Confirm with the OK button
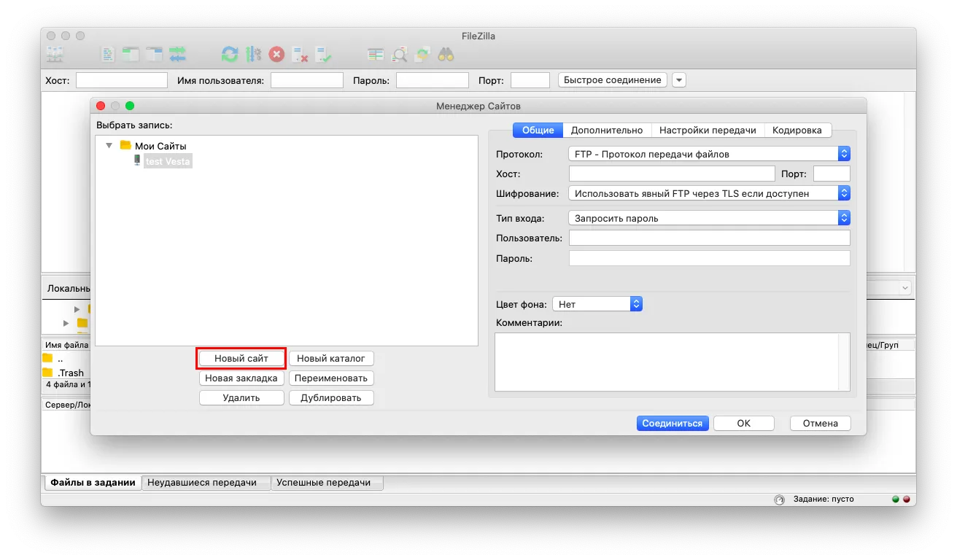 pyautogui.click(x=743, y=423)
